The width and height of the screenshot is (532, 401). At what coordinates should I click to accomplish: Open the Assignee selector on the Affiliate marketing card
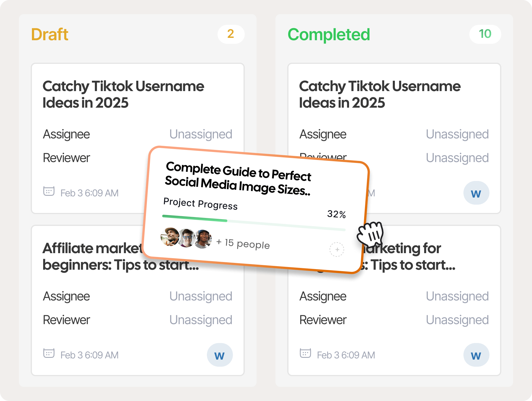point(201,296)
